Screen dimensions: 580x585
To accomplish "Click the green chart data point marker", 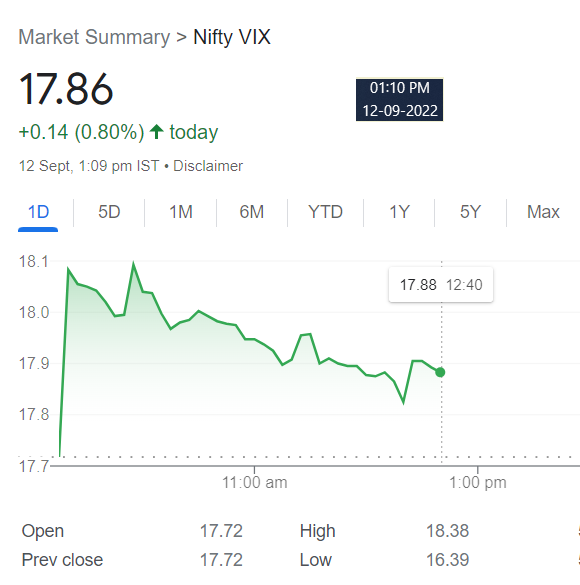I will [440, 372].
